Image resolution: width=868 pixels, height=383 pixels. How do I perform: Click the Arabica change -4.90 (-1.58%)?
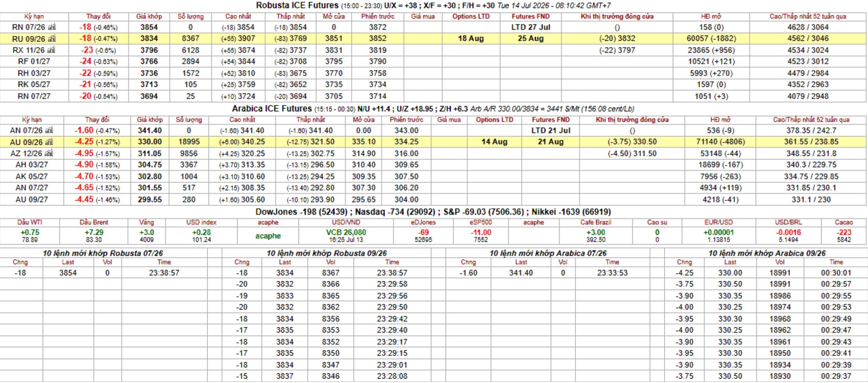(97, 165)
